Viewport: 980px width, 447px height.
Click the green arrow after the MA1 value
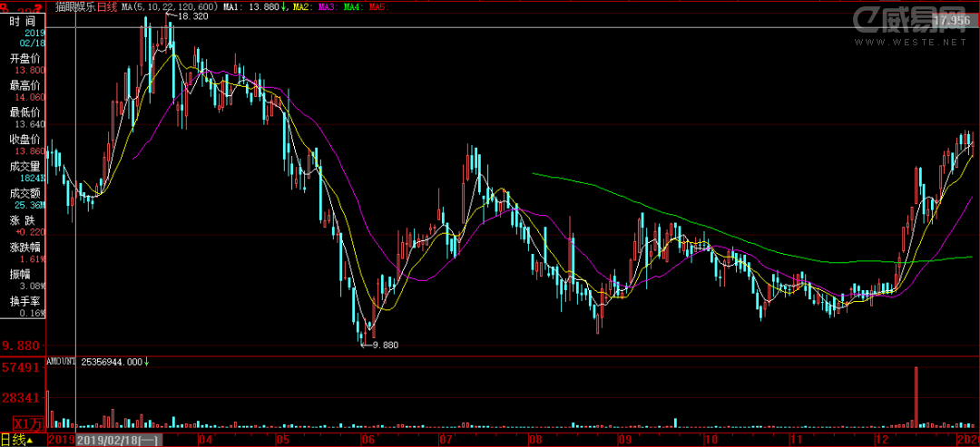click(x=286, y=7)
